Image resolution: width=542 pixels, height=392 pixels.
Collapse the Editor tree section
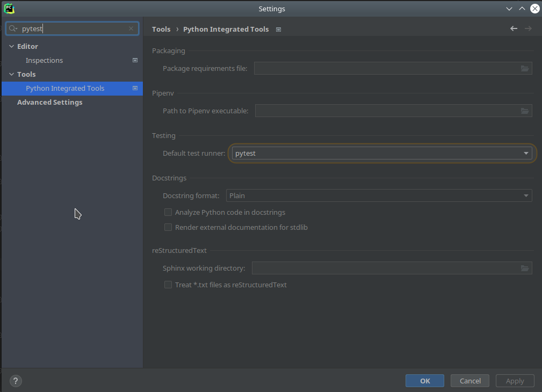pos(11,46)
